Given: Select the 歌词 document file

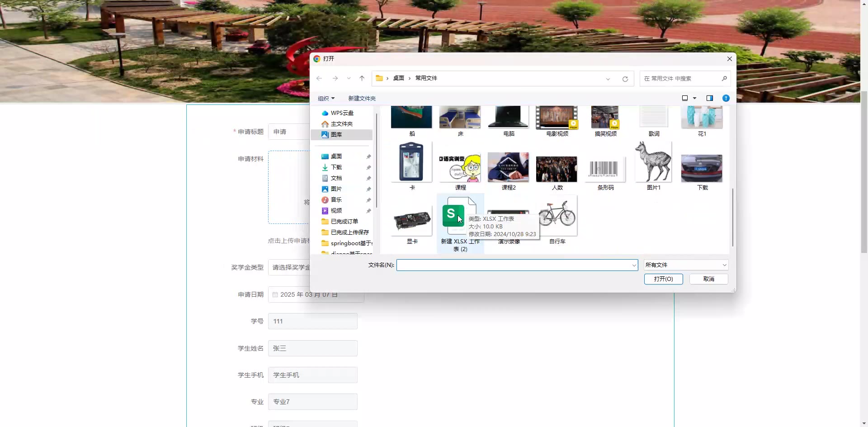Looking at the screenshot, I should pos(654,121).
